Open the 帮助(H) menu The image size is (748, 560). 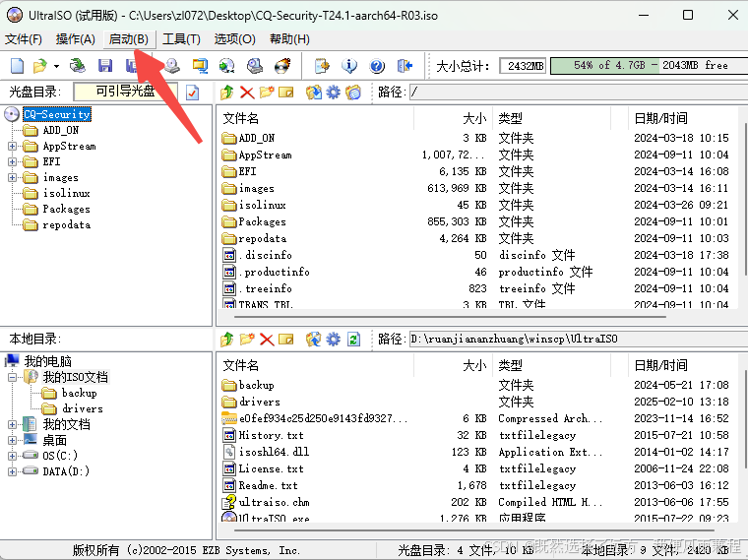[289, 39]
